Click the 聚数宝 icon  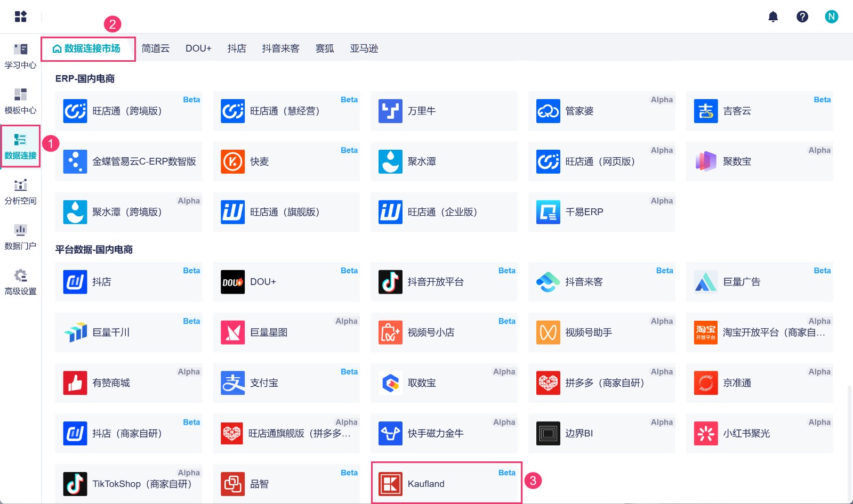[706, 161]
